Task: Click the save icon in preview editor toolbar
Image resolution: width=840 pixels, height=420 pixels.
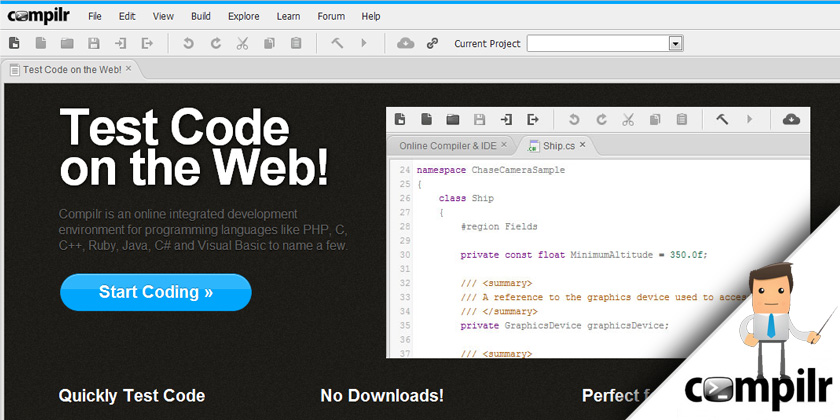Action: pos(479,119)
